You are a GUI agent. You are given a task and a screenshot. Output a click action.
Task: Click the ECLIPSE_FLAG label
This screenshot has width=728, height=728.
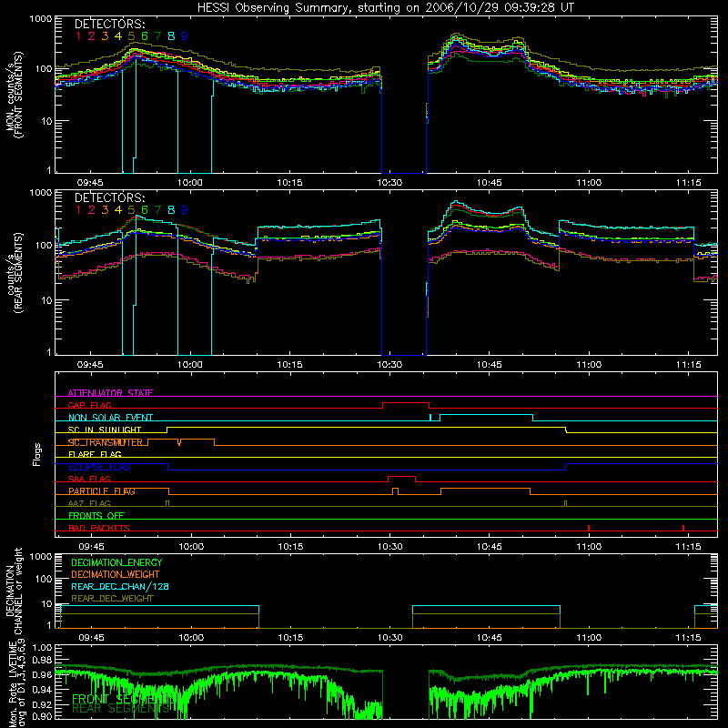99,467
